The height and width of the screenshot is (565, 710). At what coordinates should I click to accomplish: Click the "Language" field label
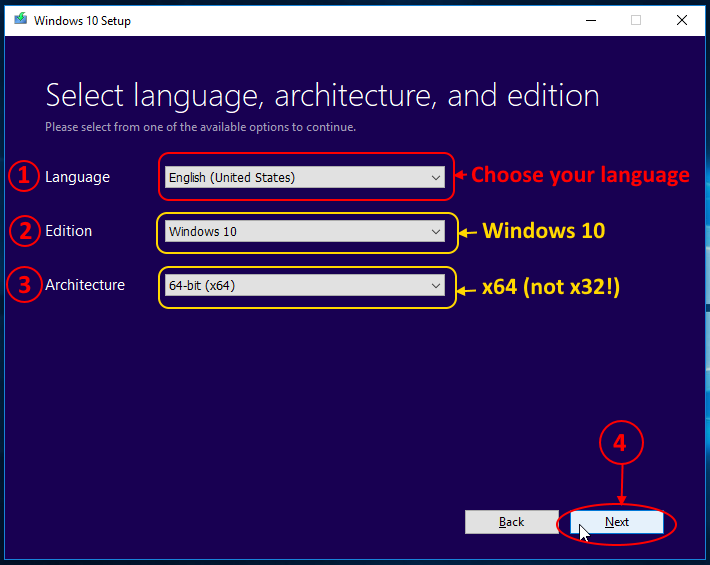(x=77, y=177)
